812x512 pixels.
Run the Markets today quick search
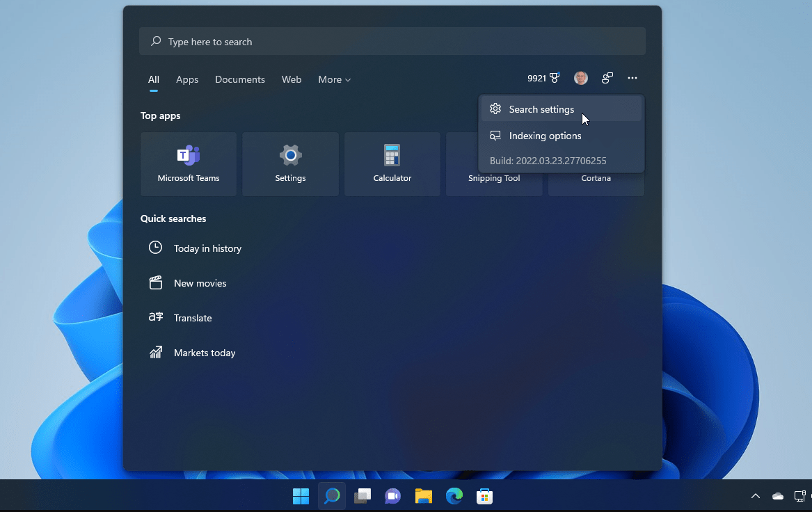point(205,353)
